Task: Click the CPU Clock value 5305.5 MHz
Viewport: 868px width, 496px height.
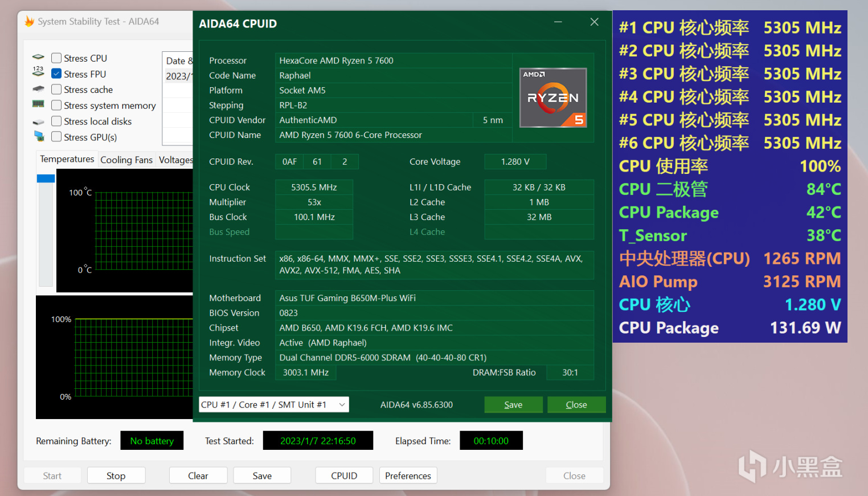Action: (x=314, y=187)
